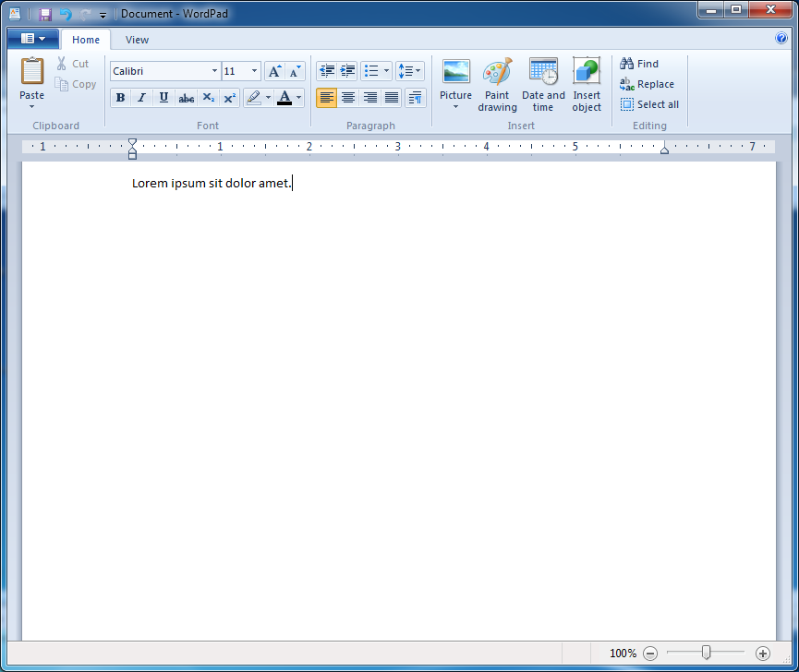Save the document from quick access toolbar
799x672 pixels.
click(45, 14)
